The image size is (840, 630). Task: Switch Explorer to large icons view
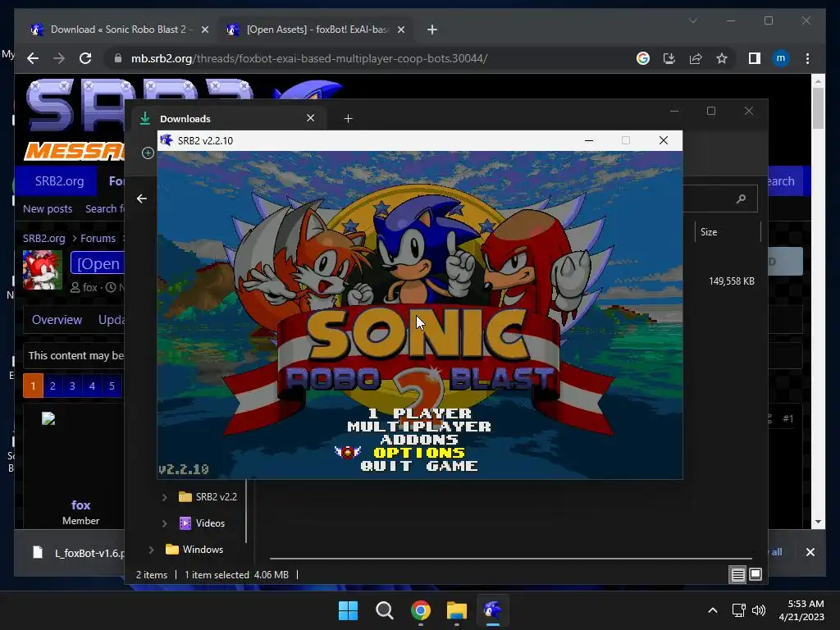(756, 575)
